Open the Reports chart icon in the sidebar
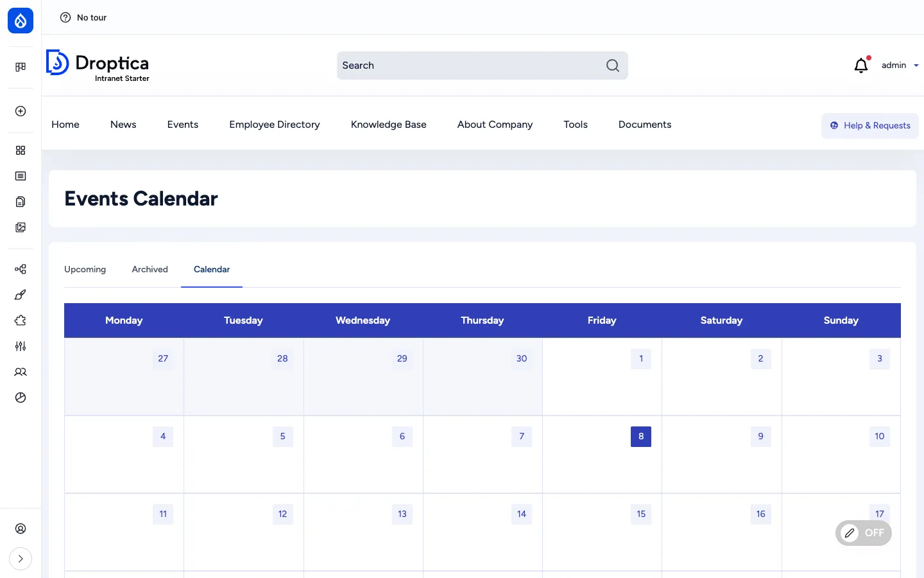 pyautogui.click(x=21, y=398)
